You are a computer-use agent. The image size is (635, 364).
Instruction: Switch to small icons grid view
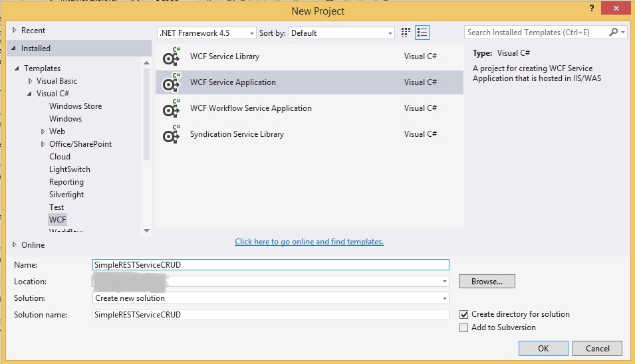406,33
